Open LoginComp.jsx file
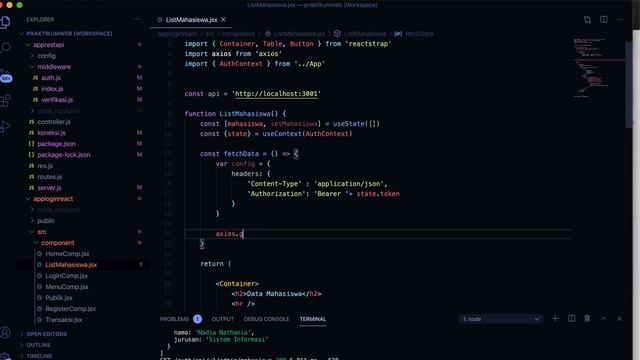The width and height of the screenshot is (640, 360). pos(66,276)
